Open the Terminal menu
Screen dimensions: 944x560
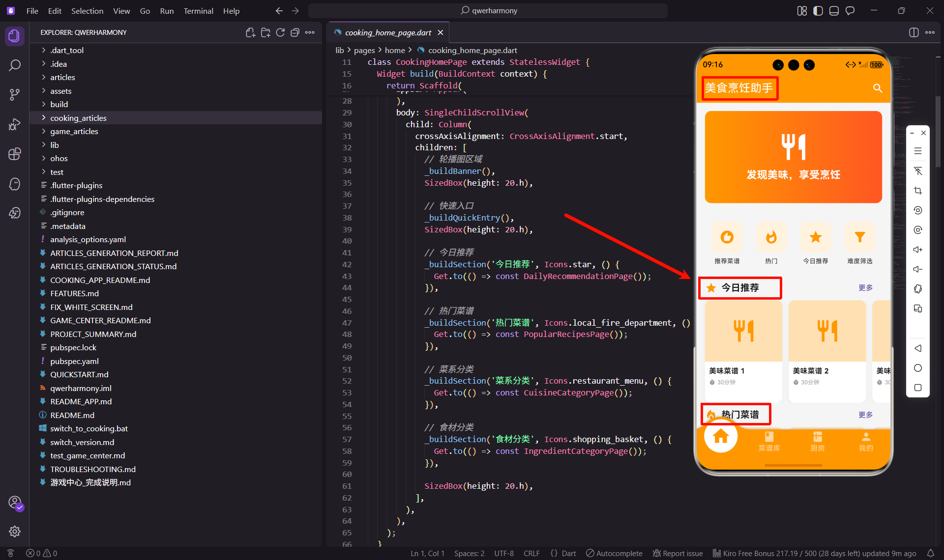(198, 11)
